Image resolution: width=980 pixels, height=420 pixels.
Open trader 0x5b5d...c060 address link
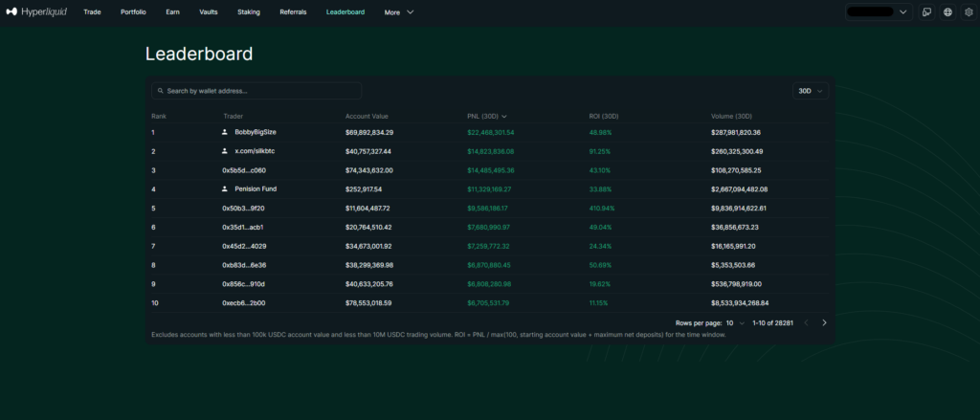pyautogui.click(x=243, y=170)
